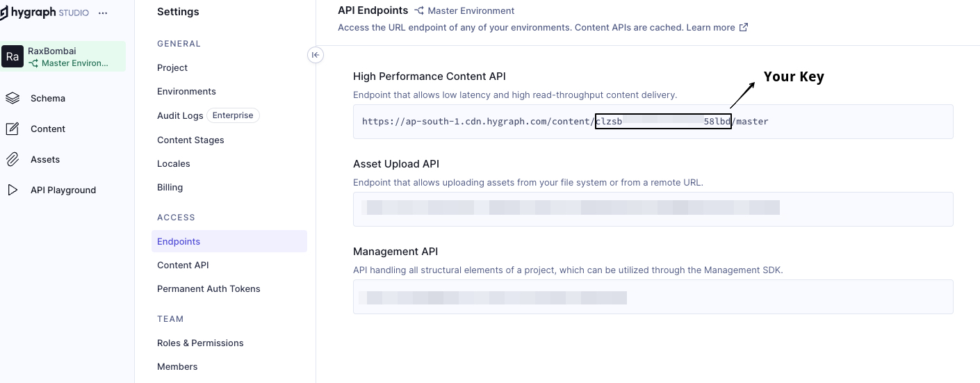The image size is (980, 383).
Task: Click the Content edit icon
Action: pyautogui.click(x=13, y=129)
